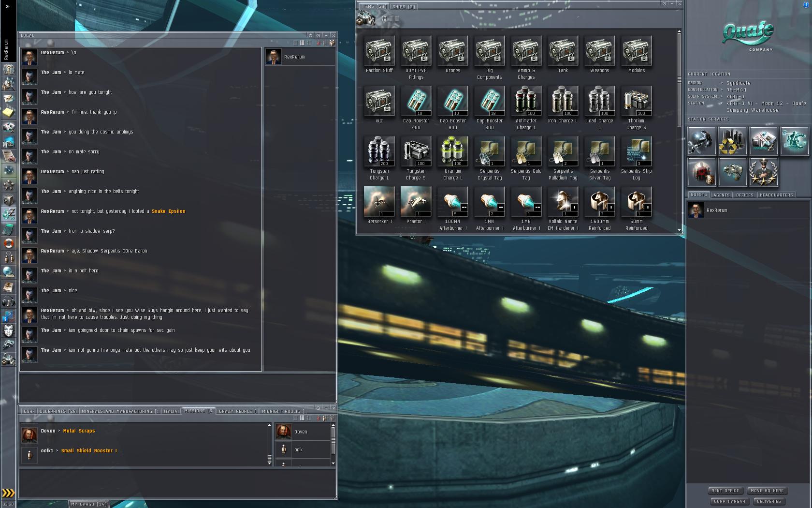Open the station Market service icon
The image size is (812, 508).
(764, 141)
